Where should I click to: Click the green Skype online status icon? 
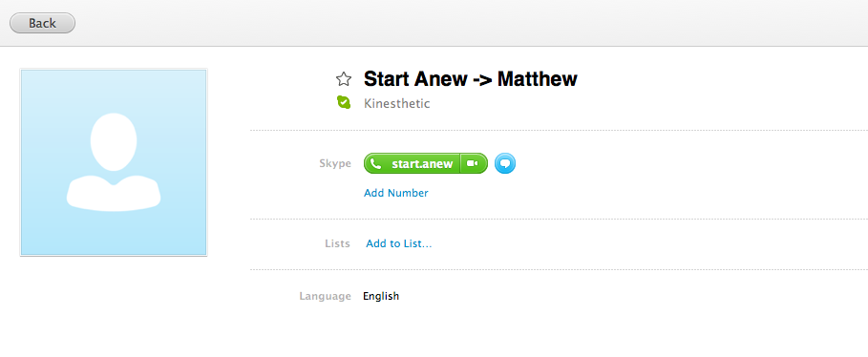[x=344, y=102]
